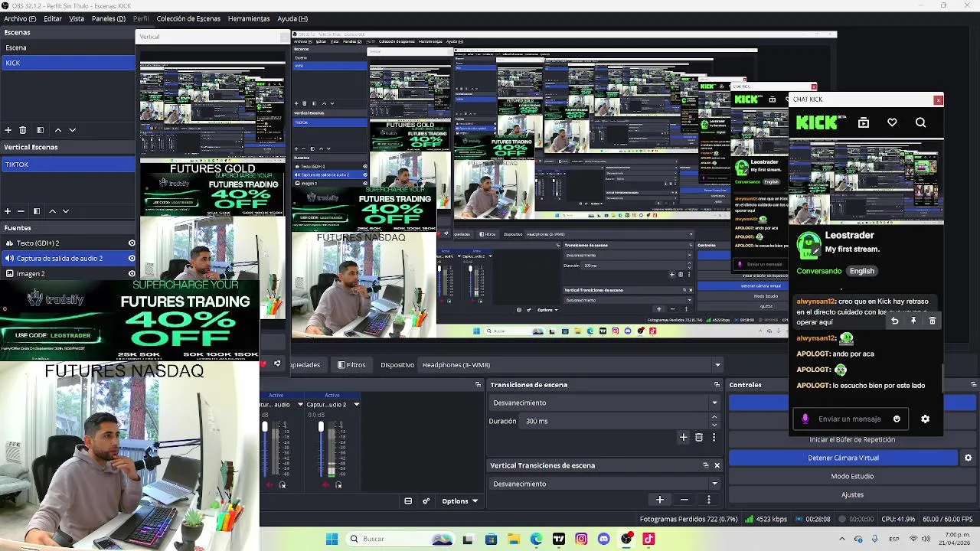Click the heart icon in Kick chat
980x551 pixels.
pos(892,122)
